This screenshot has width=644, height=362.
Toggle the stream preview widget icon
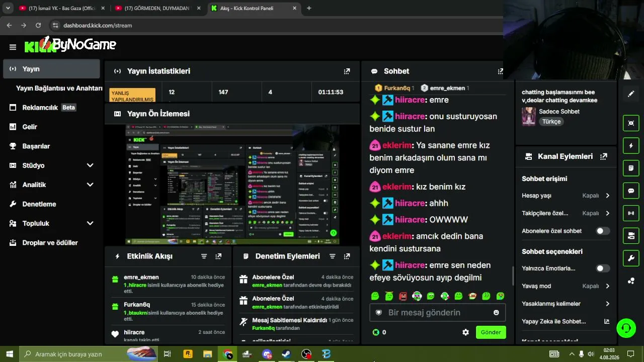(x=631, y=123)
